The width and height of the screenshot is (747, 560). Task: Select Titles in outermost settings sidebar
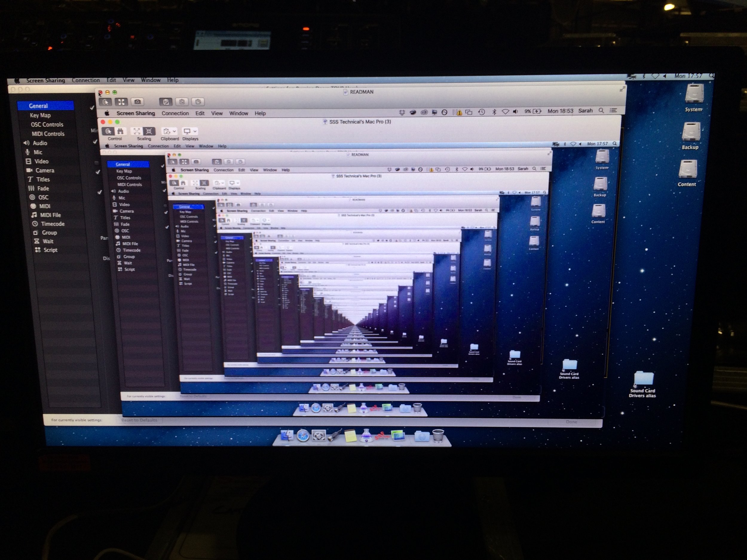click(x=43, y=179)
